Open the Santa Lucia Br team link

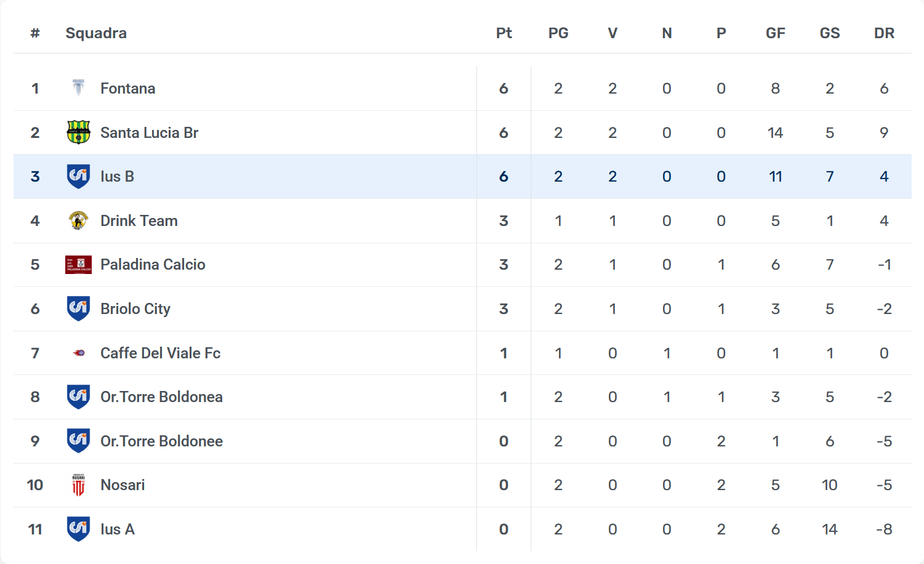coord(149,133)
